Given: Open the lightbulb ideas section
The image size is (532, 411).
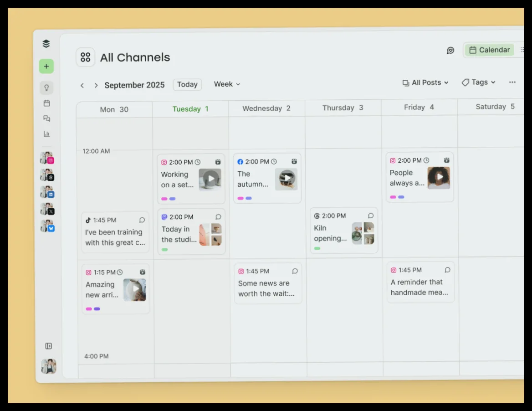Looking at the screenshot, I should pyautogui.click(x=46, y=87).
